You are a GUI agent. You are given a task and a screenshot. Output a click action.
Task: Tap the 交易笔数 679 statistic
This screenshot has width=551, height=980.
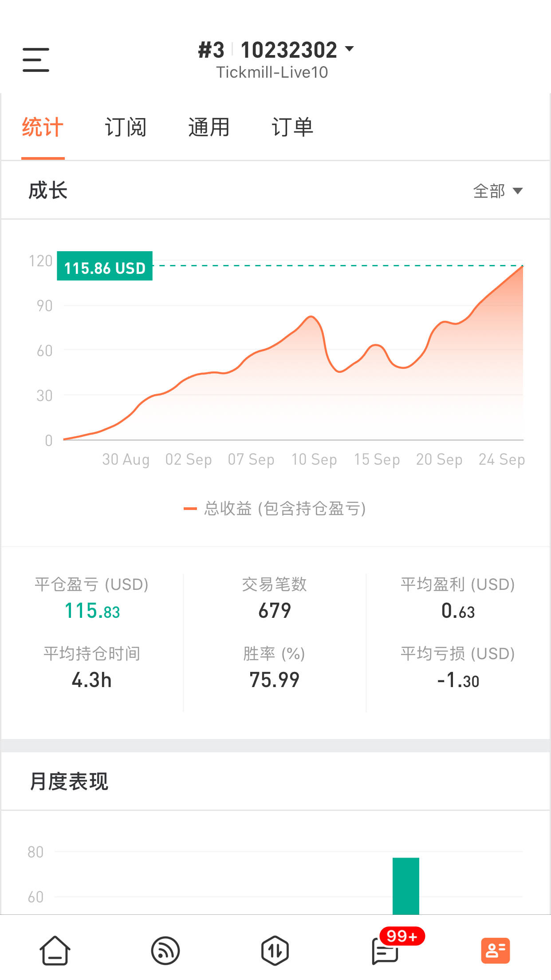coord(275,611)
